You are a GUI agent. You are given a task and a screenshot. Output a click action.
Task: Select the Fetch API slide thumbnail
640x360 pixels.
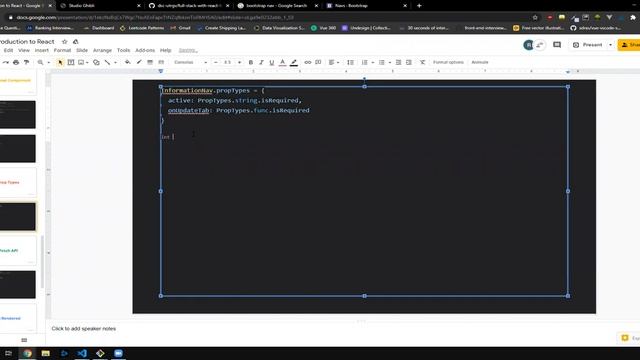(x=18, y=251)
